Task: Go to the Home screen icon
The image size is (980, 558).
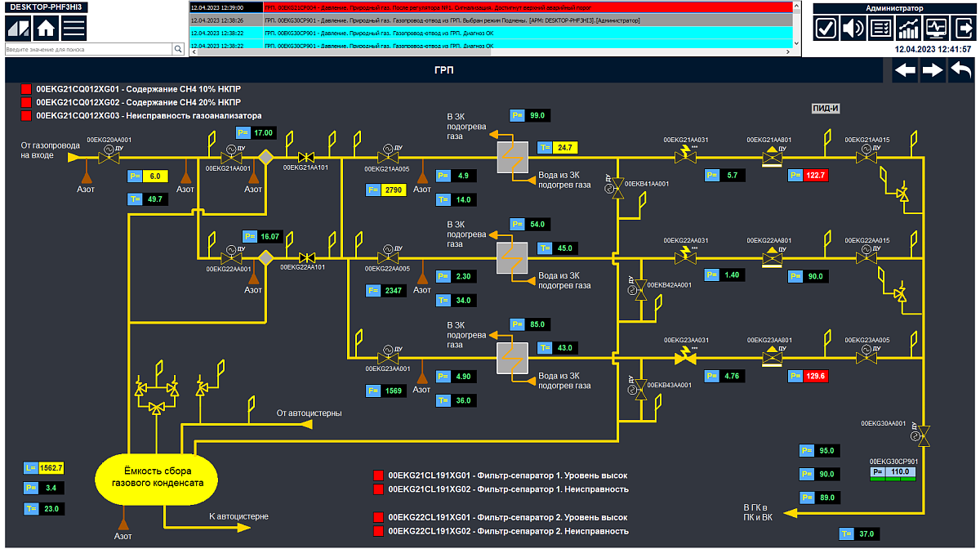Action: [x=46, y=28]
